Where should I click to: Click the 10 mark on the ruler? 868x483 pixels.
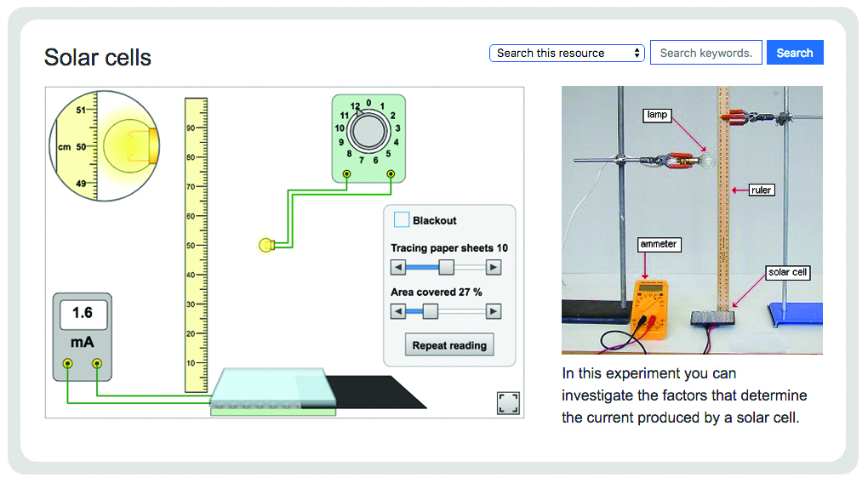click(191, 363)
